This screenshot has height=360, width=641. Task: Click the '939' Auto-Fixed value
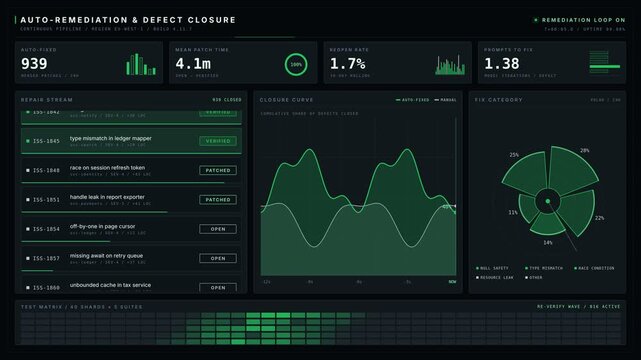[34, 64]
